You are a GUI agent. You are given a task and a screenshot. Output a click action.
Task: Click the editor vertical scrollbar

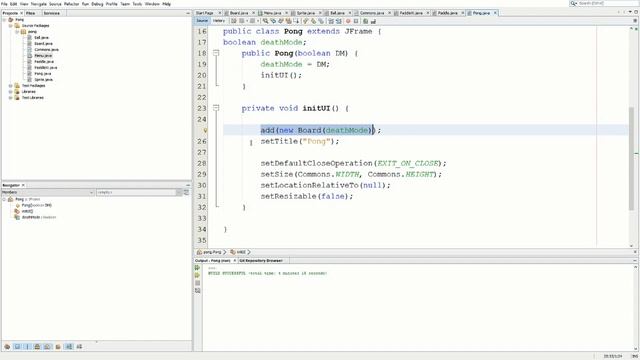coord(631,159)
